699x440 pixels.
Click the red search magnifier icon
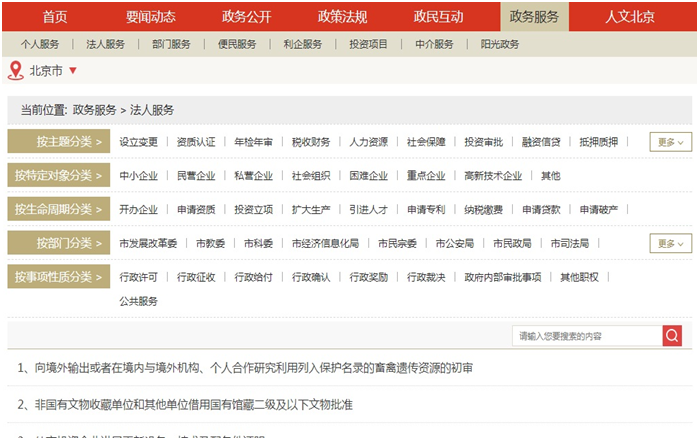[x=672, y=336]
